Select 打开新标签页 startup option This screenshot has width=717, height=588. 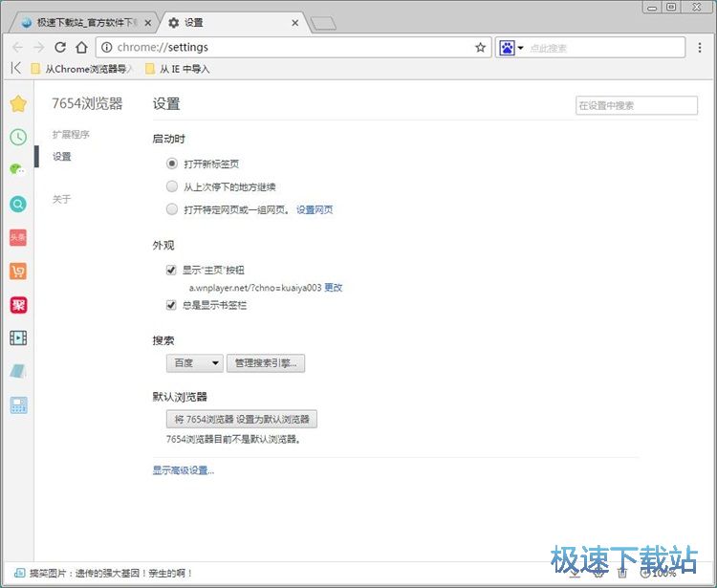click(172, 163)
